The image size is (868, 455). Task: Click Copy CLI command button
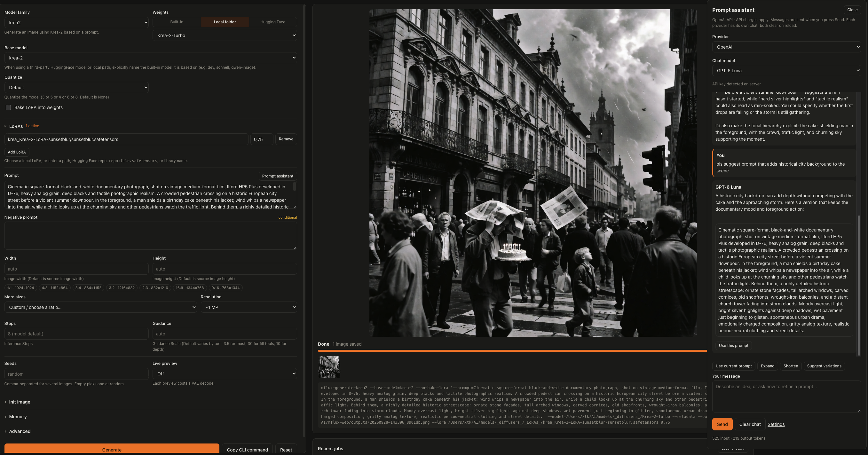coord(247,449)
